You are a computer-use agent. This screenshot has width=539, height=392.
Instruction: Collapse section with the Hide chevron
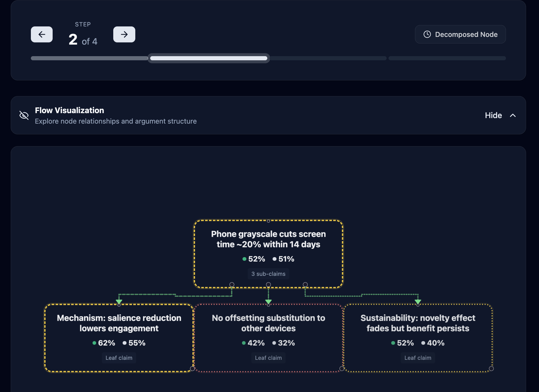click(513, 115)
